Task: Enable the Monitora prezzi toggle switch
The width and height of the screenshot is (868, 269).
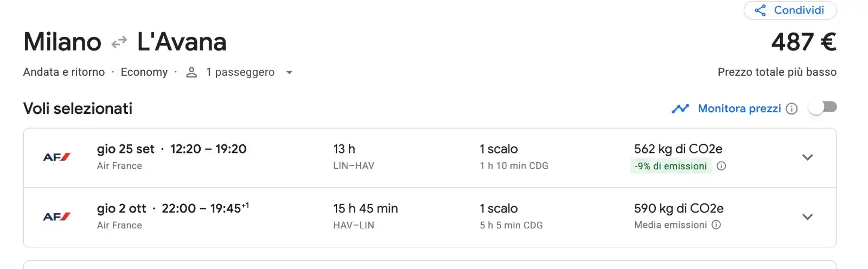Action: coord(823,108)
